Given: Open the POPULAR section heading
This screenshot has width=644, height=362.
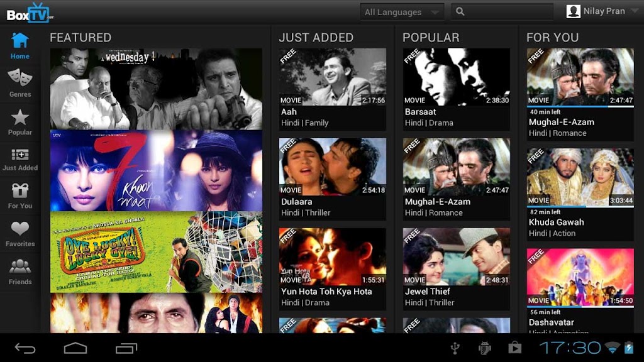Looking at the screenshot, I should point(431,37).
